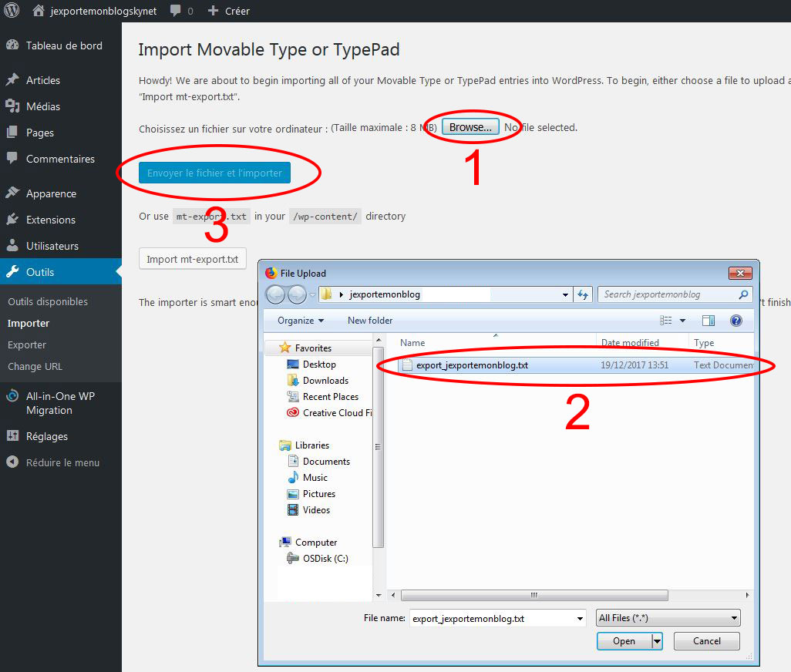Screen dimensions: 791x672
Task: Select the Importer submenu item
Action: 29,323
